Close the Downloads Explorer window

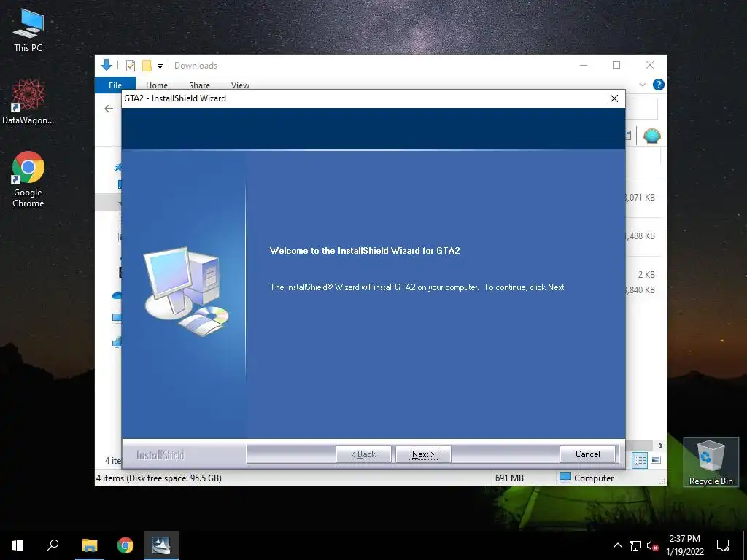(x=650, y=65)
